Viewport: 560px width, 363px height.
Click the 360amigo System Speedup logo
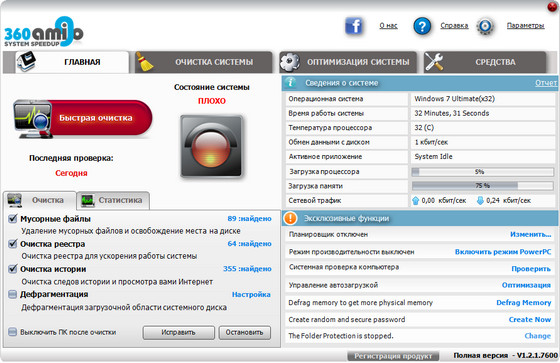pos(44,32)
